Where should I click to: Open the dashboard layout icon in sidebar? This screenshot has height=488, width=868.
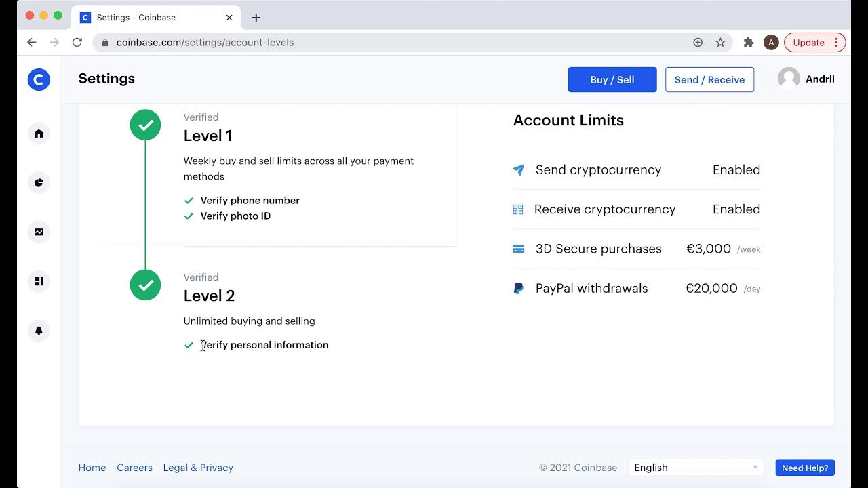coord(39,281)
